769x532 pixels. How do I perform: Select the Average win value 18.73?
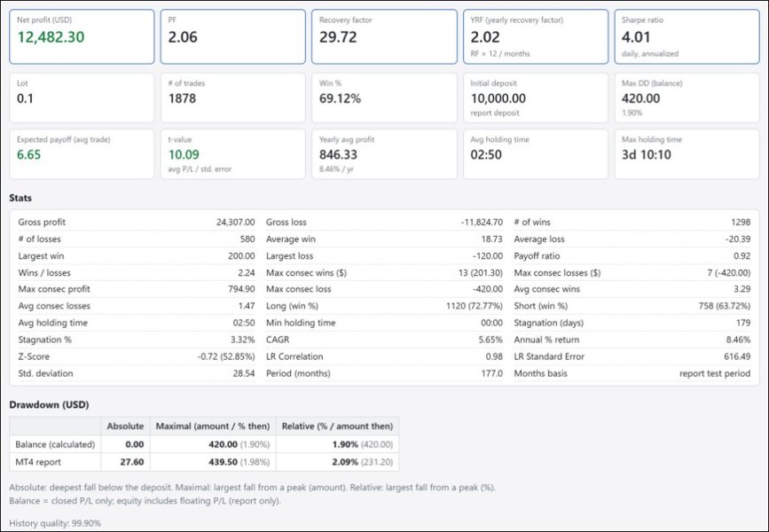(x=492, y=239)
